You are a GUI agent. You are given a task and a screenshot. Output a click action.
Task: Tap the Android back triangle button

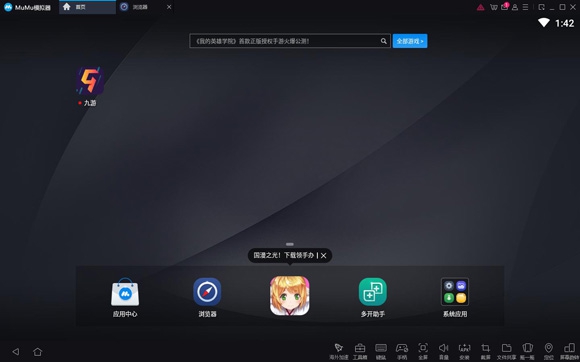click(x=16, y=352)
